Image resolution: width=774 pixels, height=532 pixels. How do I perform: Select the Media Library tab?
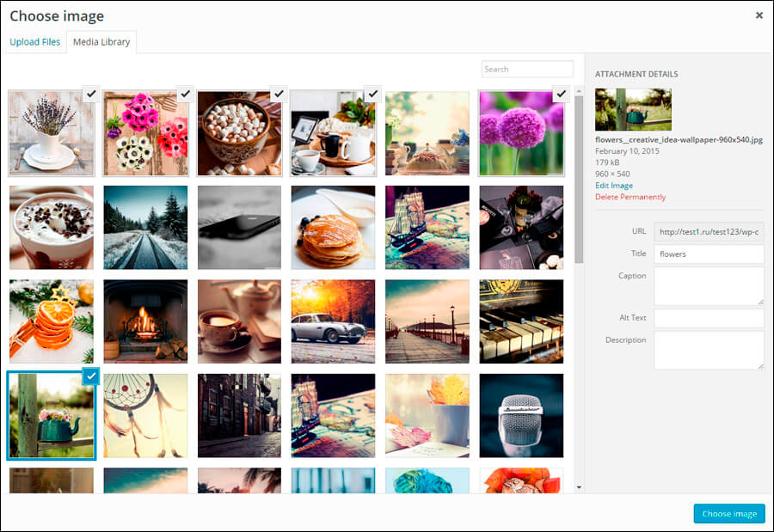coord(101,41)
